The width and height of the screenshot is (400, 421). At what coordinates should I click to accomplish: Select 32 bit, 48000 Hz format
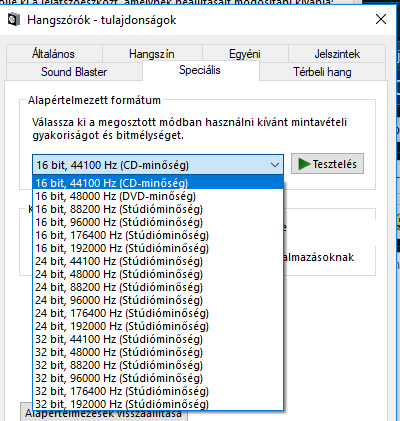(158, 352)
